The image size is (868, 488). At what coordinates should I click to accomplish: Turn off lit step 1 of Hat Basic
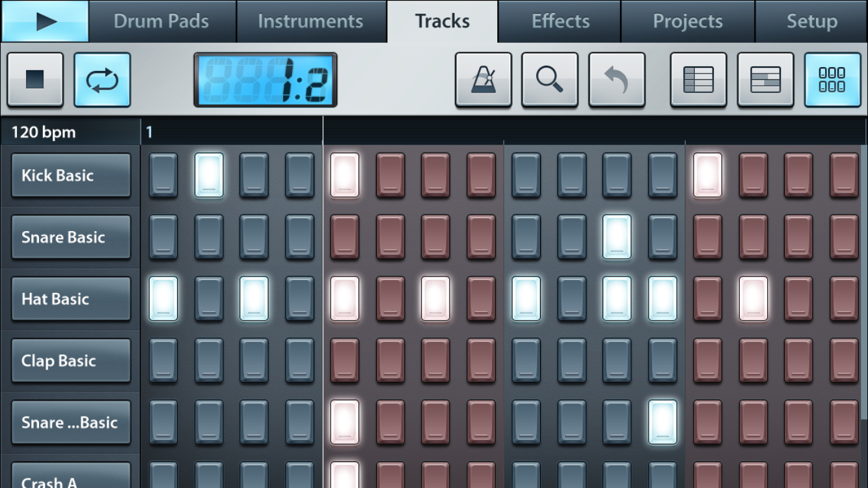163,299
